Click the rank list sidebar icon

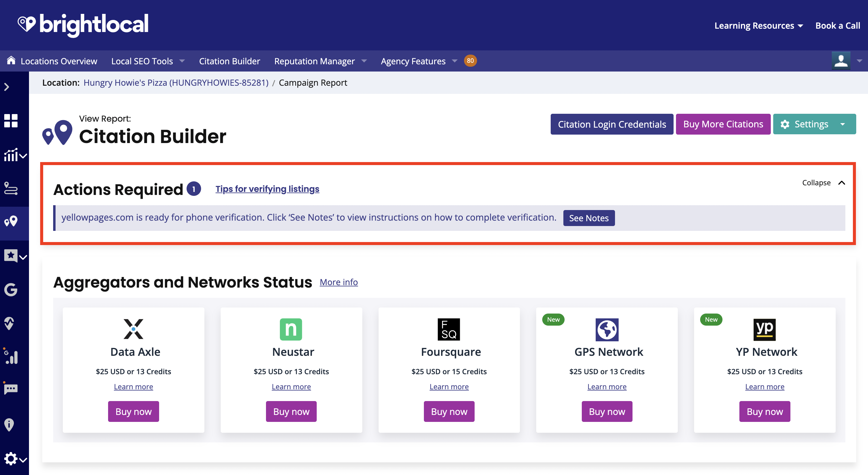[x=11, y=188]
